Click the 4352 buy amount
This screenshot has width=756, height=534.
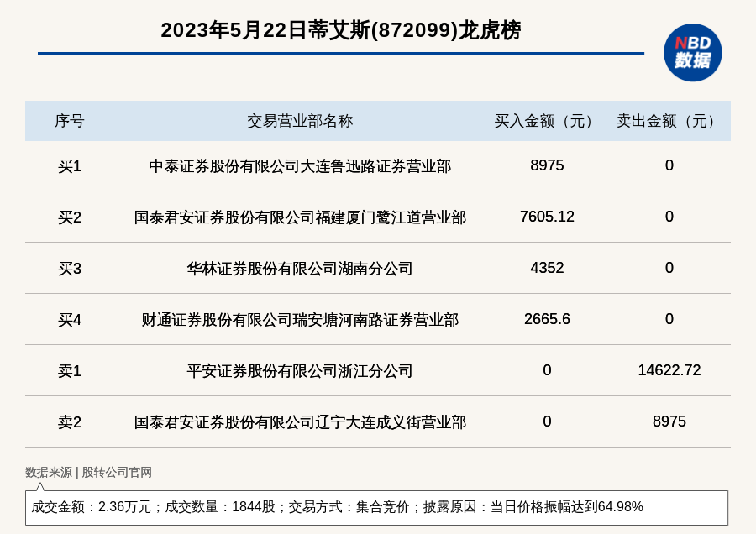click(x=547, y=268)
